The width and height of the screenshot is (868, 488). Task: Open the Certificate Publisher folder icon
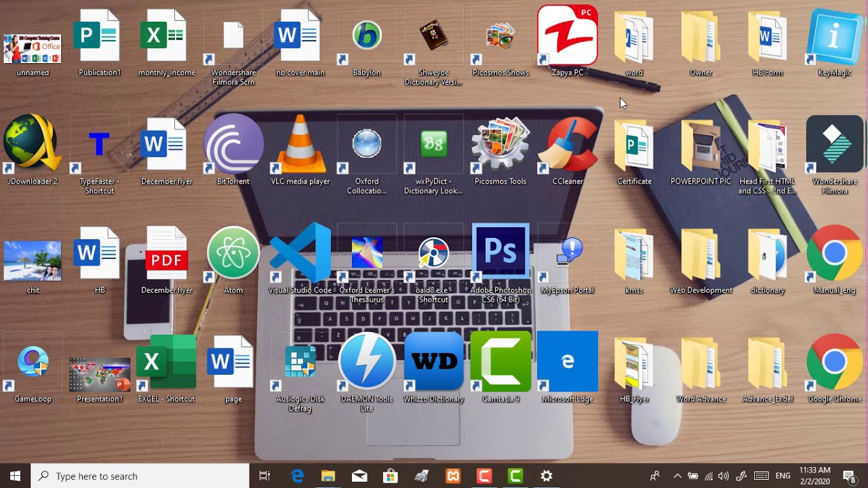[x=634, y=145]
